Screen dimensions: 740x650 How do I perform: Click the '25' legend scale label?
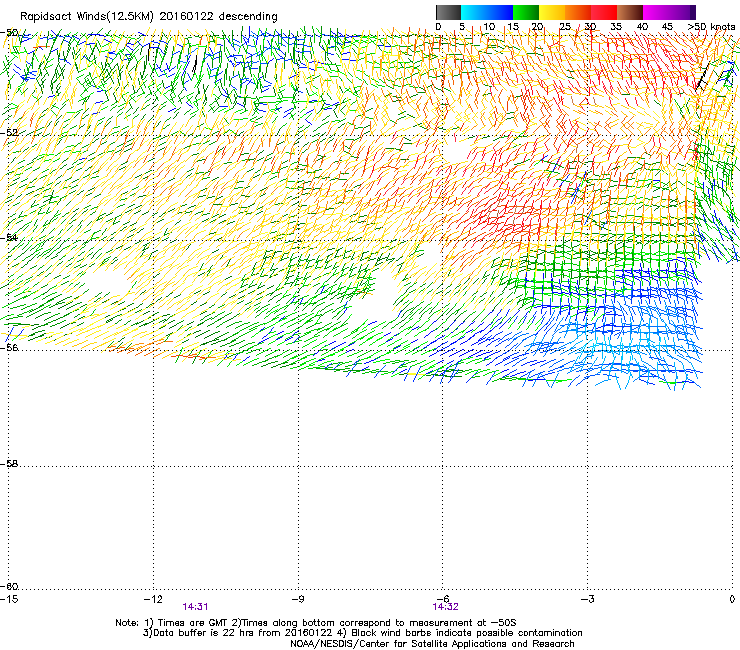(565, 27)
